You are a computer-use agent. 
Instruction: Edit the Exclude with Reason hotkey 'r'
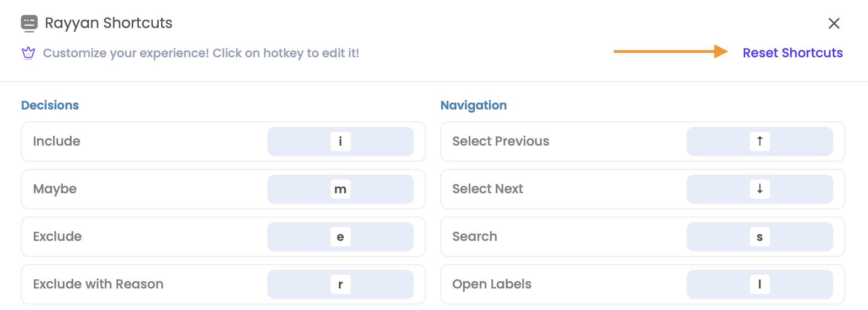(x=340, y=284)
